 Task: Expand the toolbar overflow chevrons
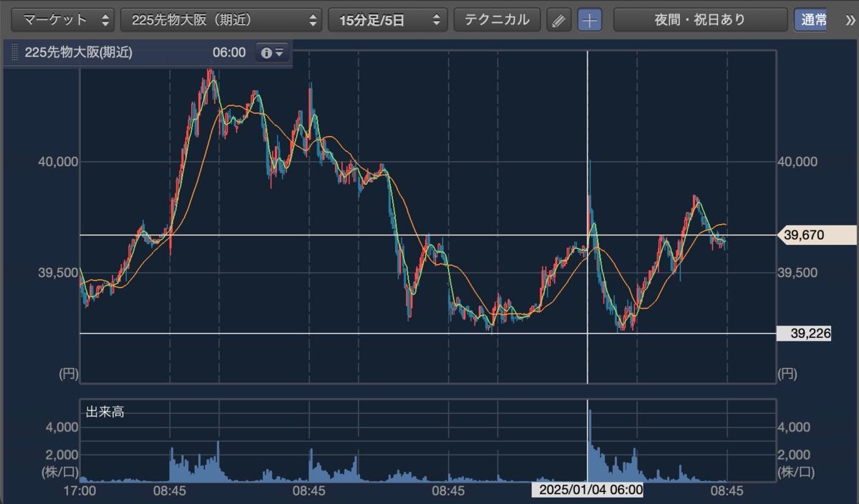point(850,20)
